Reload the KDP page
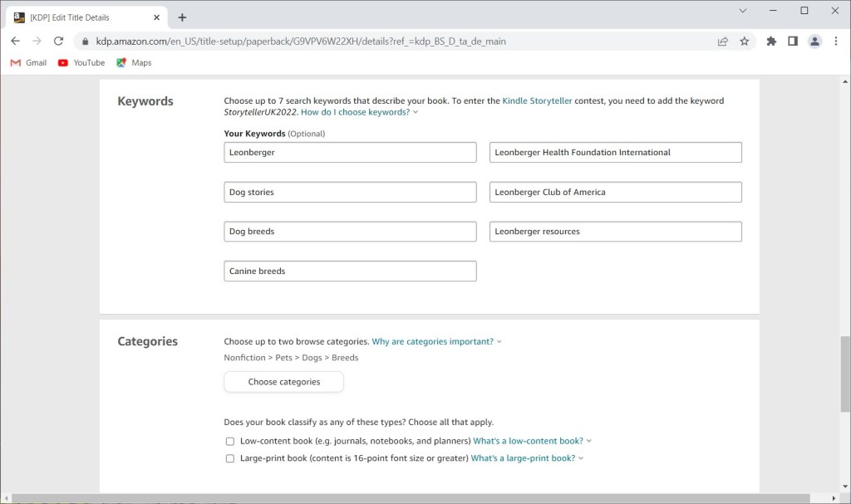Screen dimensions: 851x504 pyautogui.click(x=58, y=41)
